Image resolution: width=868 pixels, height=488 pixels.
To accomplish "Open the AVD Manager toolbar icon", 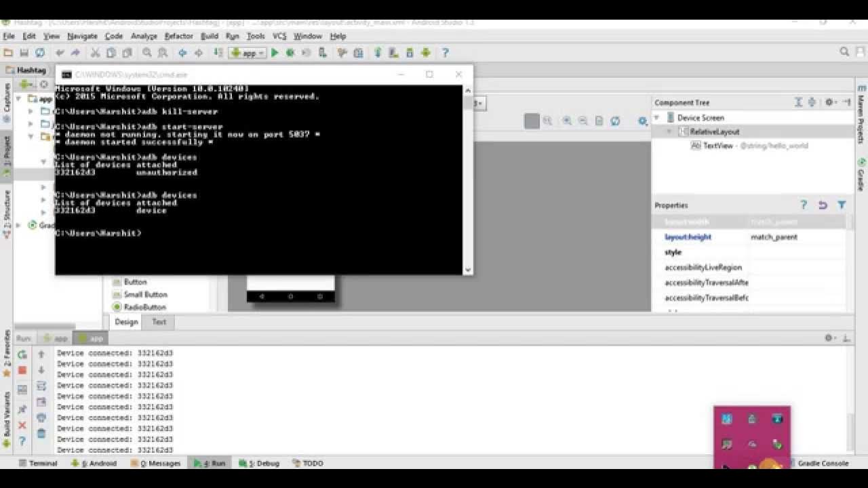I will pos(393,52).
